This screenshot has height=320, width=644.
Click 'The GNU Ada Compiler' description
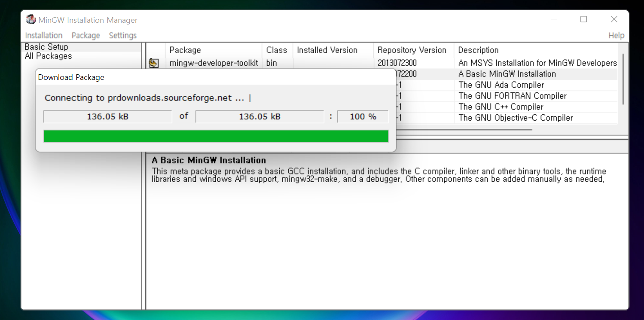(x=501, y=85)
